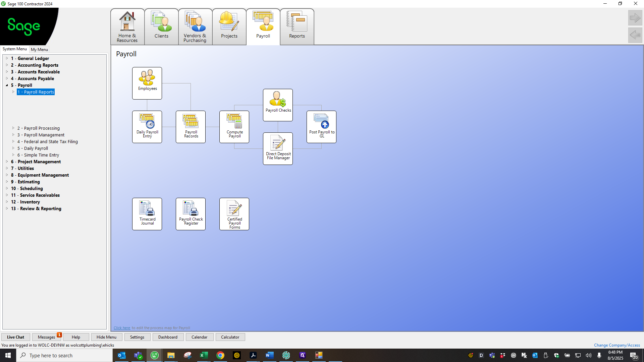Select 5 - Daily Payroll tree item

click(33, 148)
